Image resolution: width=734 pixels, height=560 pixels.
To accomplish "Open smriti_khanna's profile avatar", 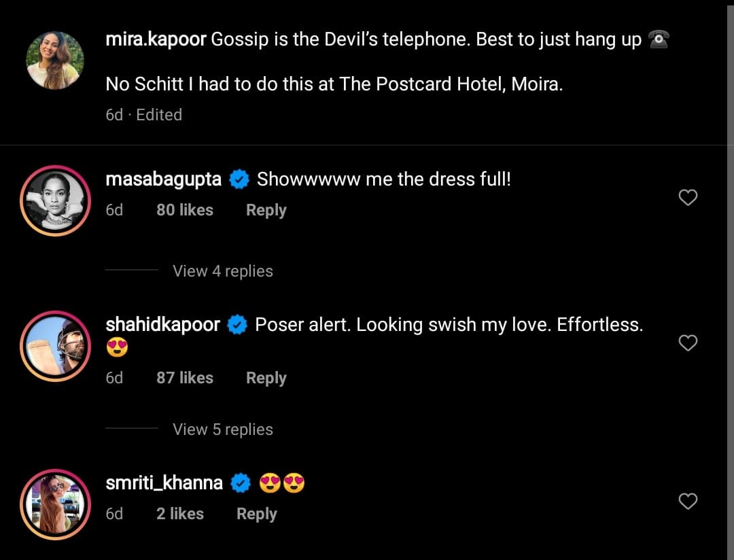I will click(55, 504).
